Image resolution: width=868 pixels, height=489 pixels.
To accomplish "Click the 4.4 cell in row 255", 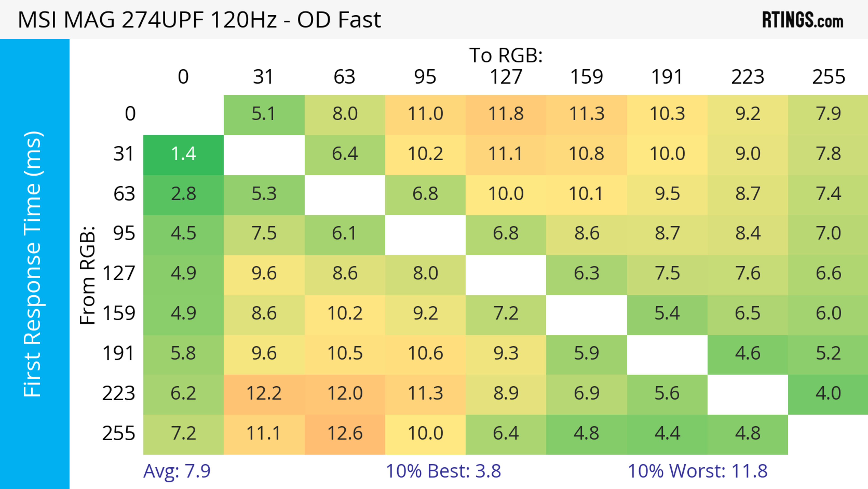I will coord(667,433).
